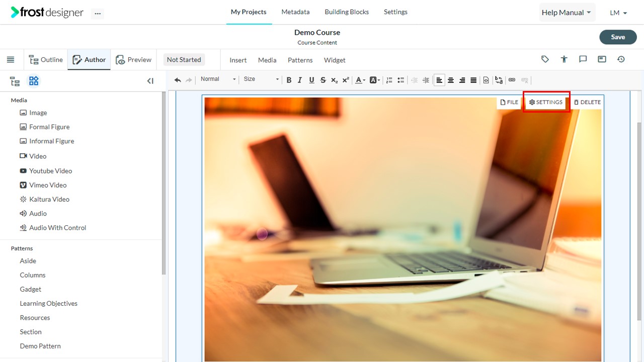Open the Normal paragraph format dropdown
Viewport: 644px width, 362px height.
point(218,79)
